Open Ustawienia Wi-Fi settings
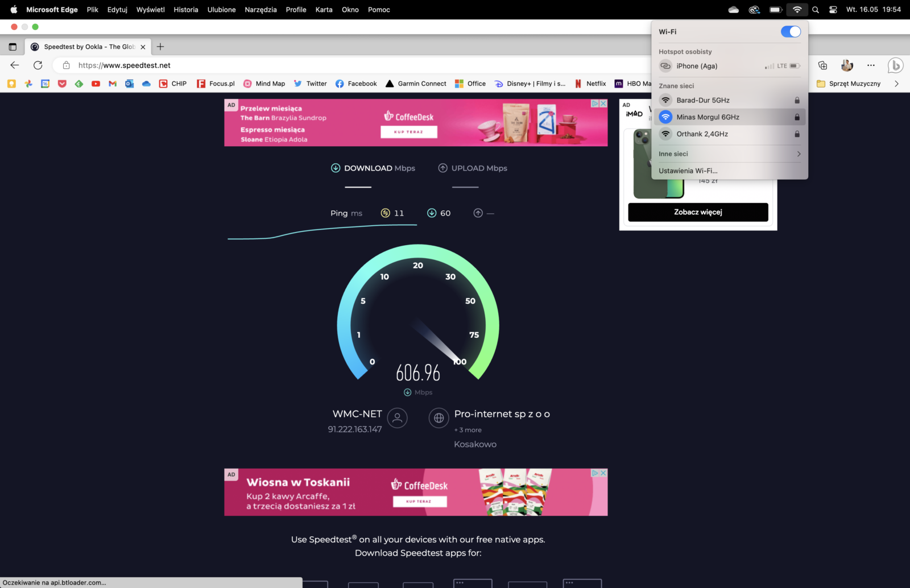The width and height of the screenshot is (910, 588). pos(688,171)
